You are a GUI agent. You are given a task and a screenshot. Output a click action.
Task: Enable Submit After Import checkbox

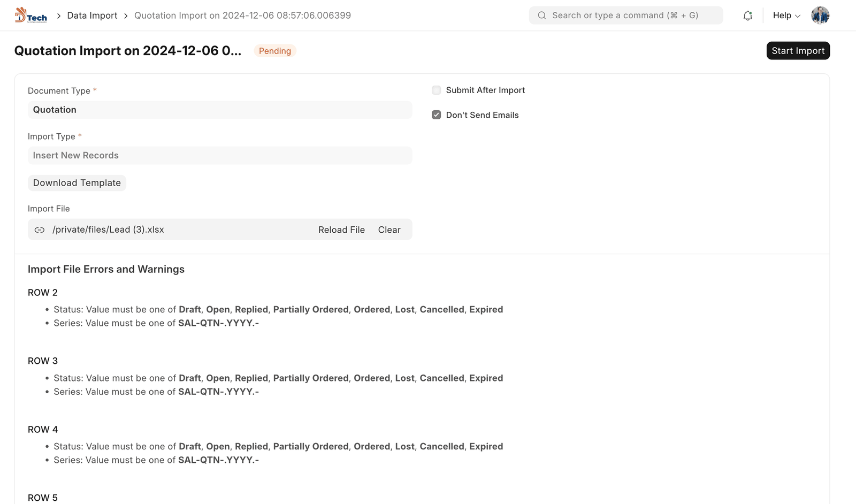437,90
